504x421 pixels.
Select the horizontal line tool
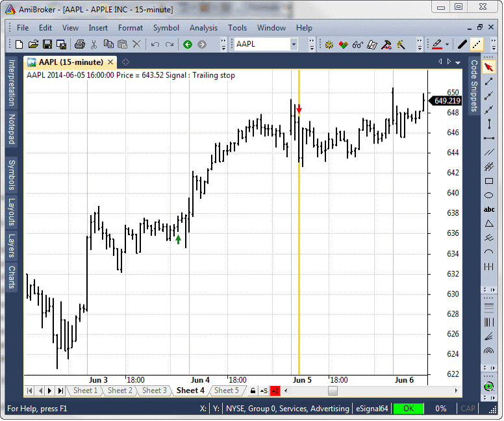[489, 138]
